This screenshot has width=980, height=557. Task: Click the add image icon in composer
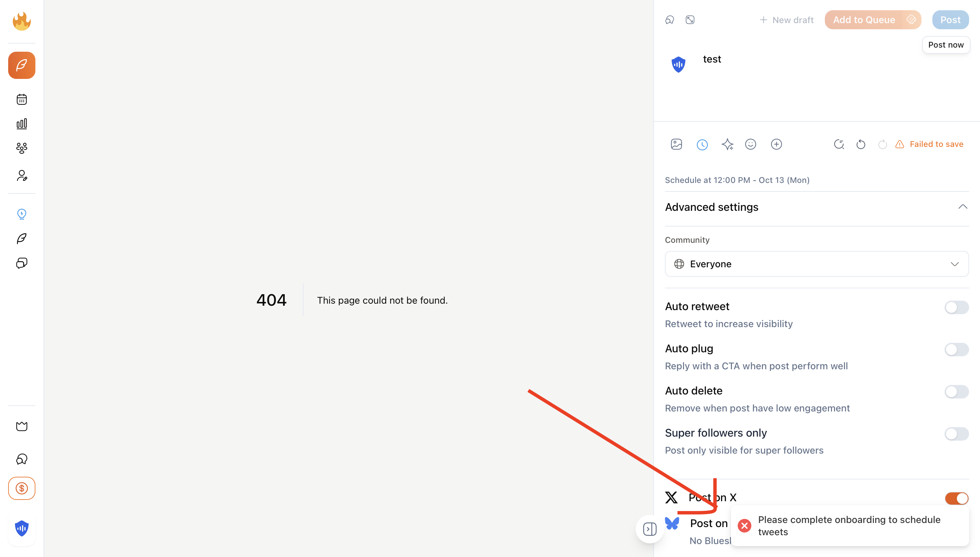[x=676, y=144]
